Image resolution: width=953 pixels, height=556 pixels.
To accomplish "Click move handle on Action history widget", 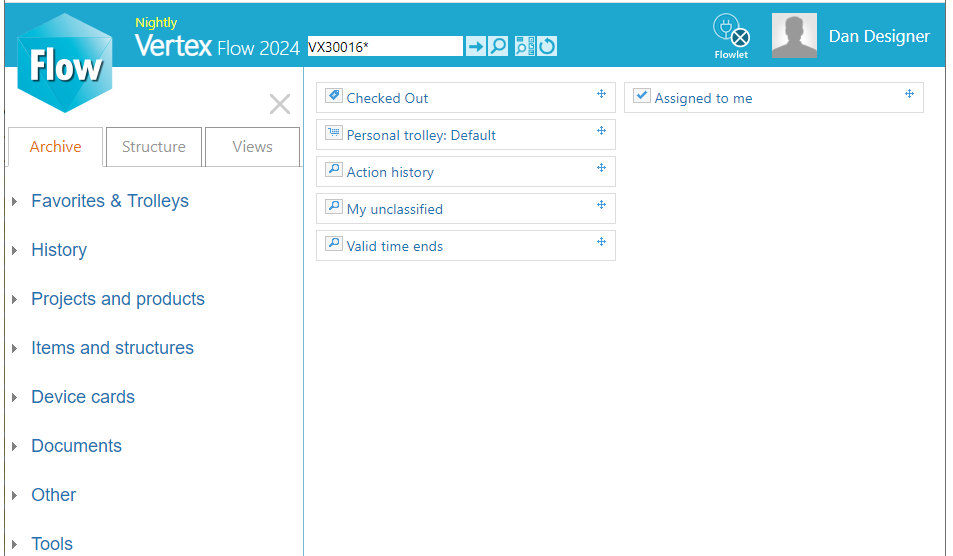I will (x=601, y=168).
